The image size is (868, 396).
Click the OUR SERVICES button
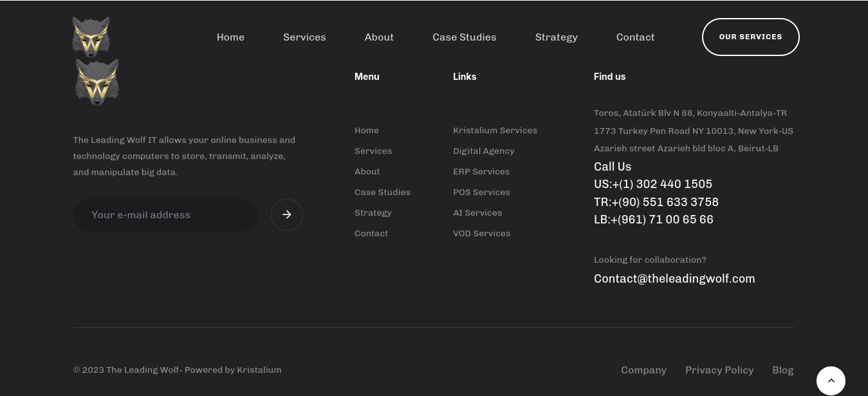[x=750, y=37]
